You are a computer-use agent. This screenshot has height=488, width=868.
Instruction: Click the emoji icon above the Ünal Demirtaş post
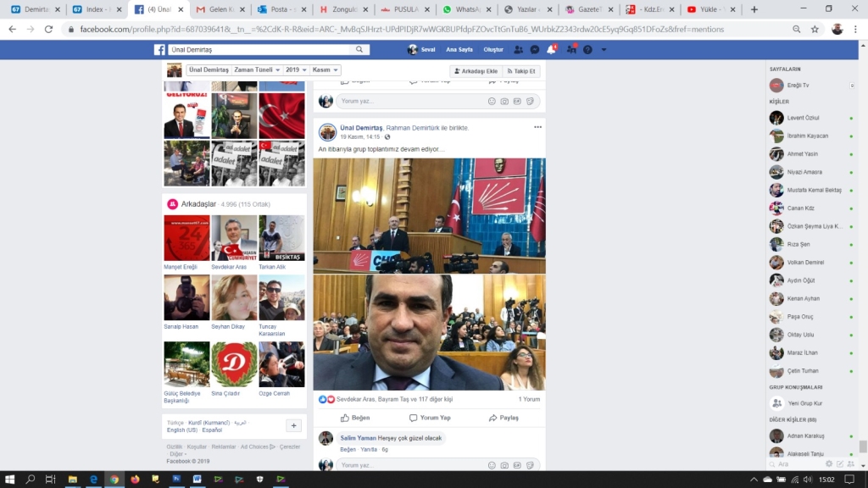492,102
